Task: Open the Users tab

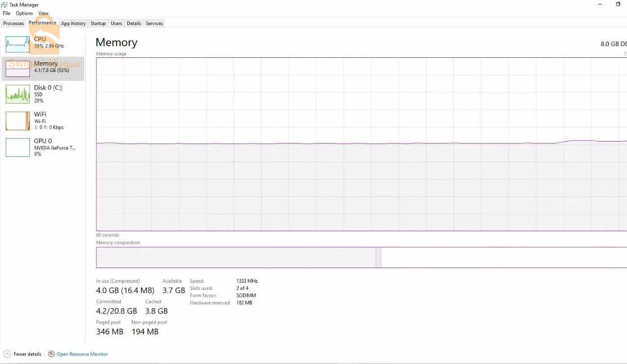Action: pos(117,24)
